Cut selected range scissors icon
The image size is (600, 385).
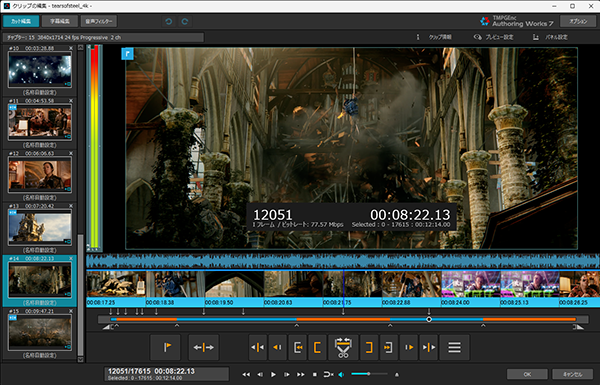(x=343, y=347)
